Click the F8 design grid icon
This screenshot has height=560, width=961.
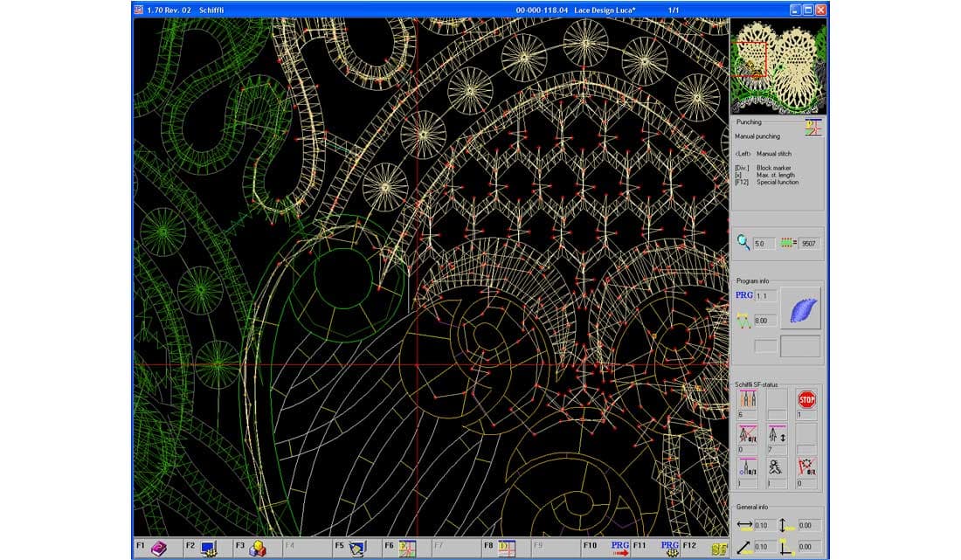[506, 548]
